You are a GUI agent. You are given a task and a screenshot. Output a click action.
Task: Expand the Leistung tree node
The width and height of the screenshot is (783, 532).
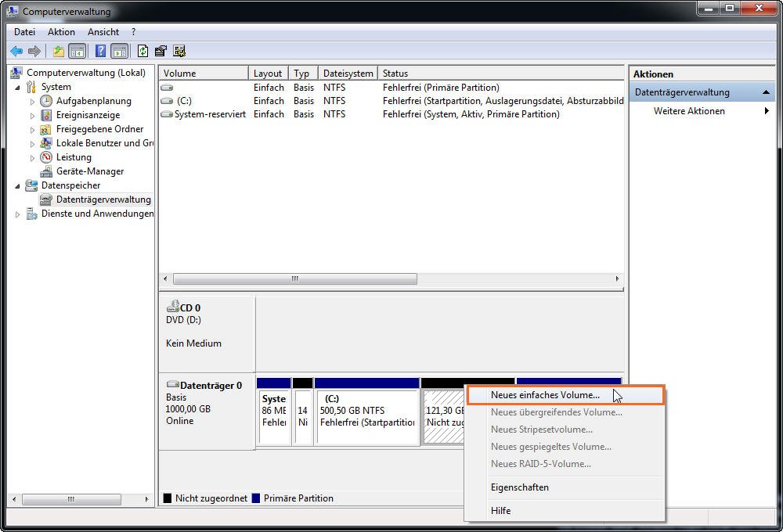coord(32,158)
